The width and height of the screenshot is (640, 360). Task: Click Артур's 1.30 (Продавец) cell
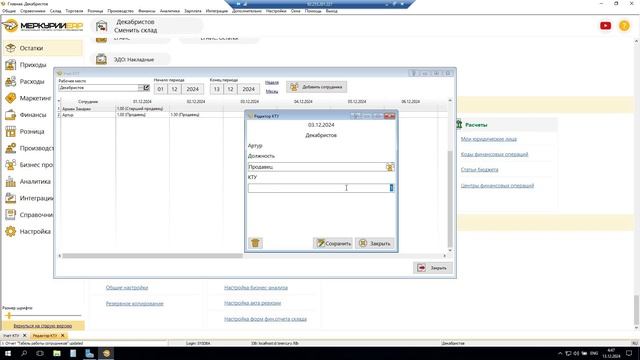coord(196,115)
